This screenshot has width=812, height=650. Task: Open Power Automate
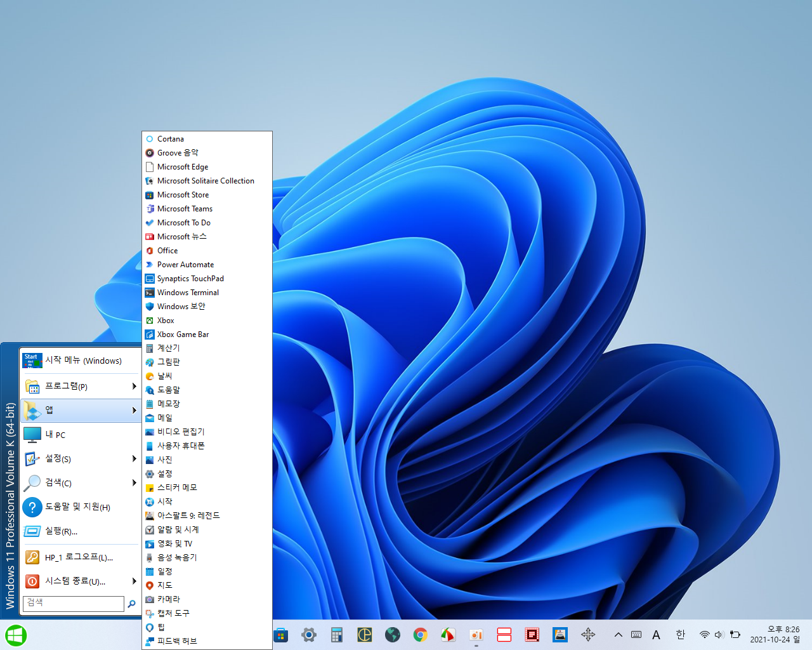[207, 265]
